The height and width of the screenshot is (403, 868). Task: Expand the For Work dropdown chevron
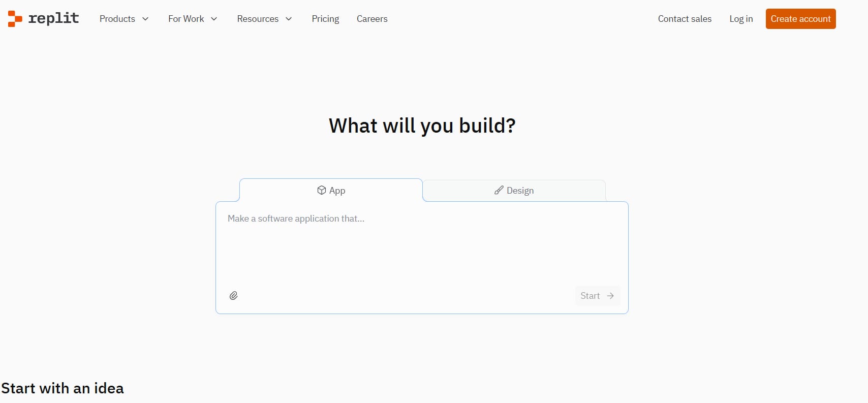[x=214, y=19]
